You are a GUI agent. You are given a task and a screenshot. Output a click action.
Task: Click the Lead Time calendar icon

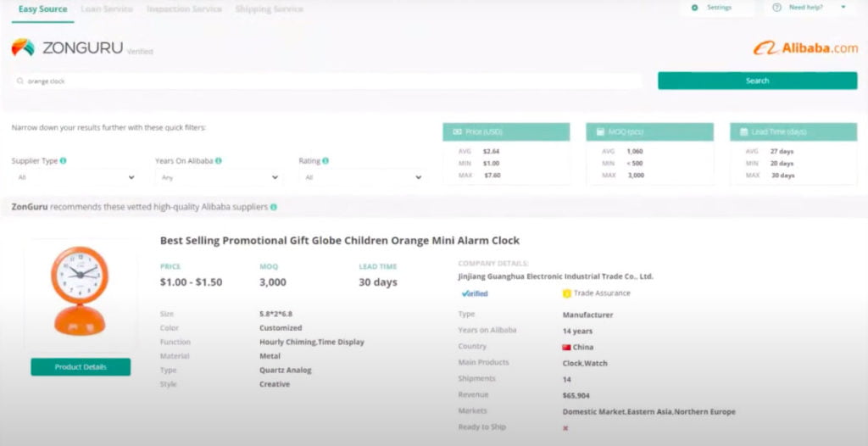[x=743, y=132]
